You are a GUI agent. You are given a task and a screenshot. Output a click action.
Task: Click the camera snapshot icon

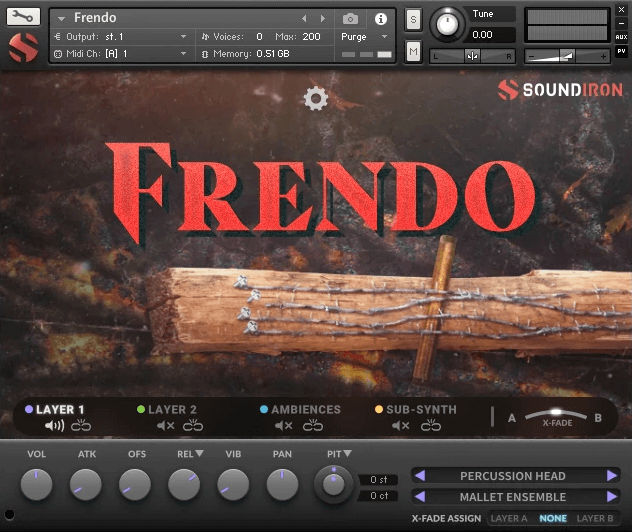pos(350,18)
